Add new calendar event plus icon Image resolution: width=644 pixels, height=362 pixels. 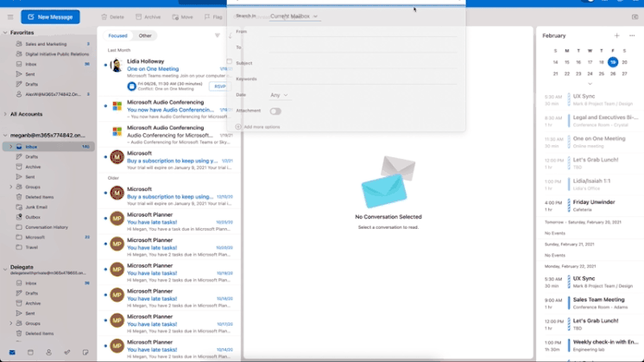[616, 35]
